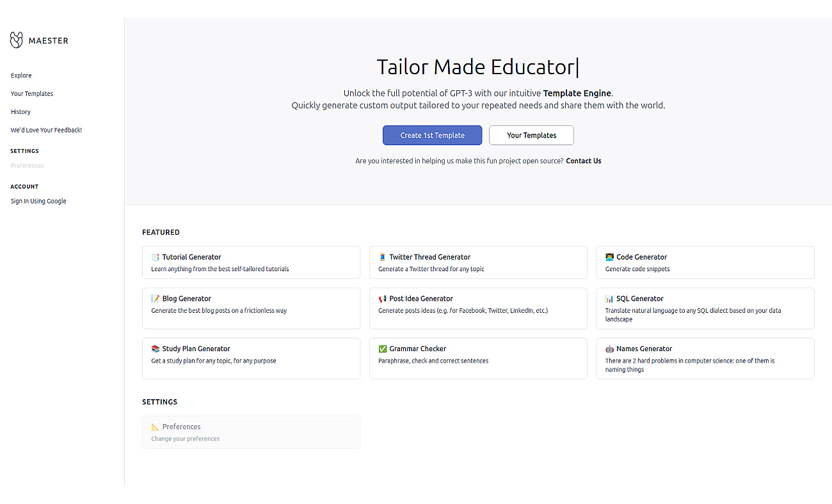Open Preferences in the sidebar settings
832x504 pixels.
28,166
